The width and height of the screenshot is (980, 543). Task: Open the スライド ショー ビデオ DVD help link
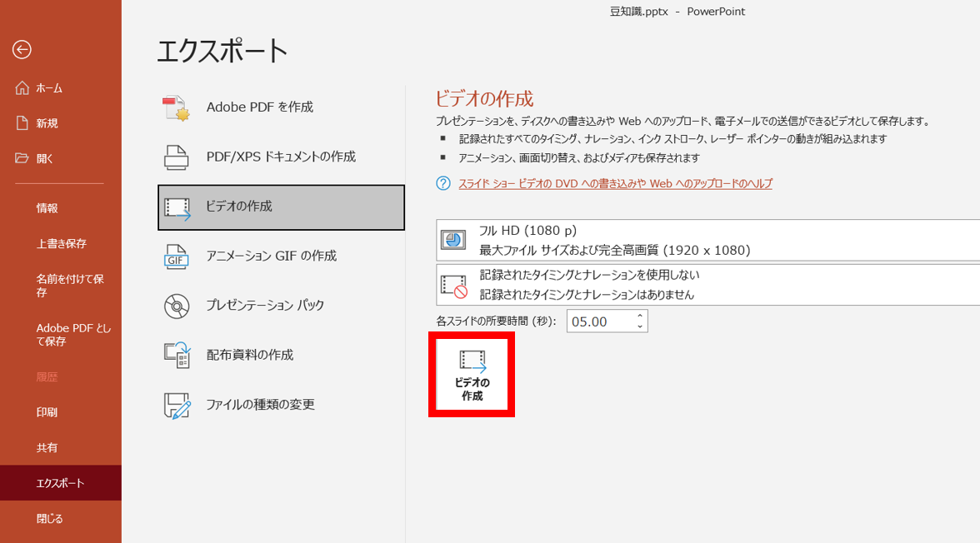tap(616, 184)
